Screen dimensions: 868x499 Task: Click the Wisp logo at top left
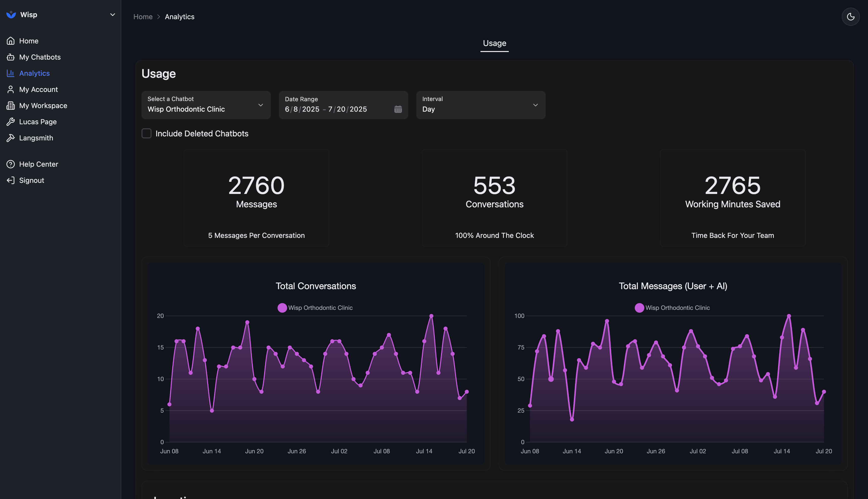(11, 14)
